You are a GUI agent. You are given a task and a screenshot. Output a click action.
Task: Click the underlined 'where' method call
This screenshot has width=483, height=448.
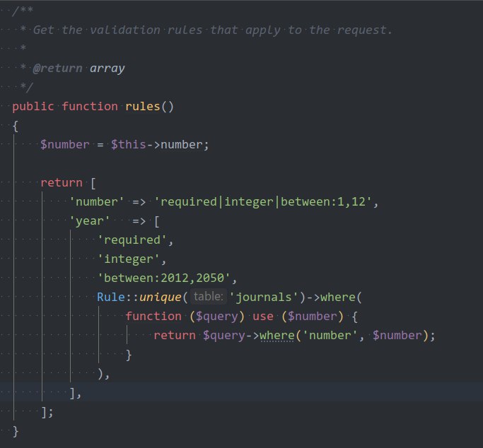coord(277,336)
